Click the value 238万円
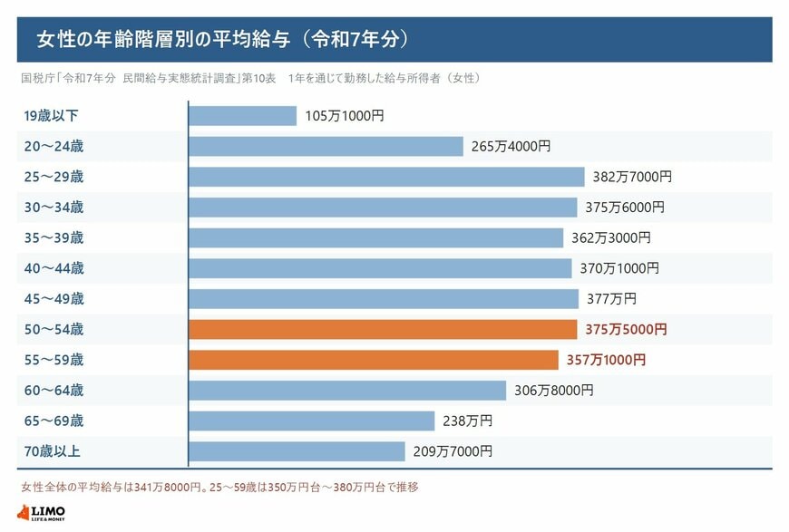Viewport: 789px width, 532px height. click(467, 421)
